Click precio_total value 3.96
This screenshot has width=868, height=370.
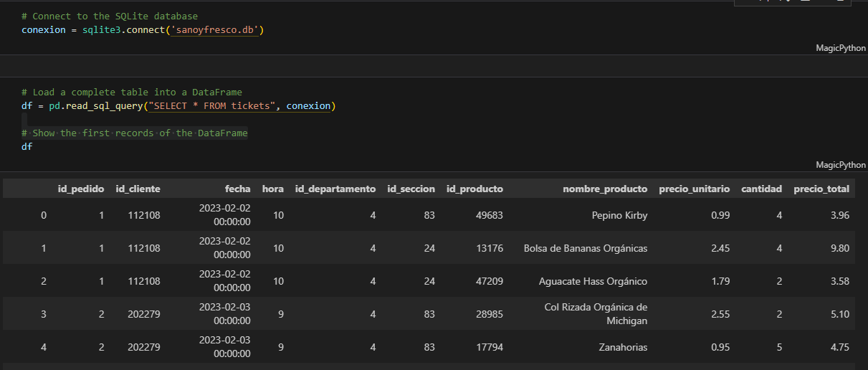(840, 215)
